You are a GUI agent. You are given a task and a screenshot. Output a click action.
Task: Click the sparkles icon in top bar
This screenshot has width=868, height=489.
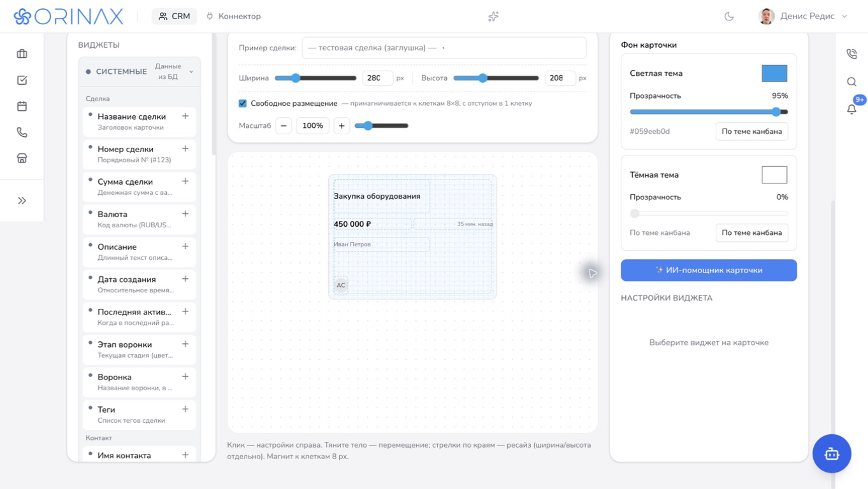coord(493,17)
